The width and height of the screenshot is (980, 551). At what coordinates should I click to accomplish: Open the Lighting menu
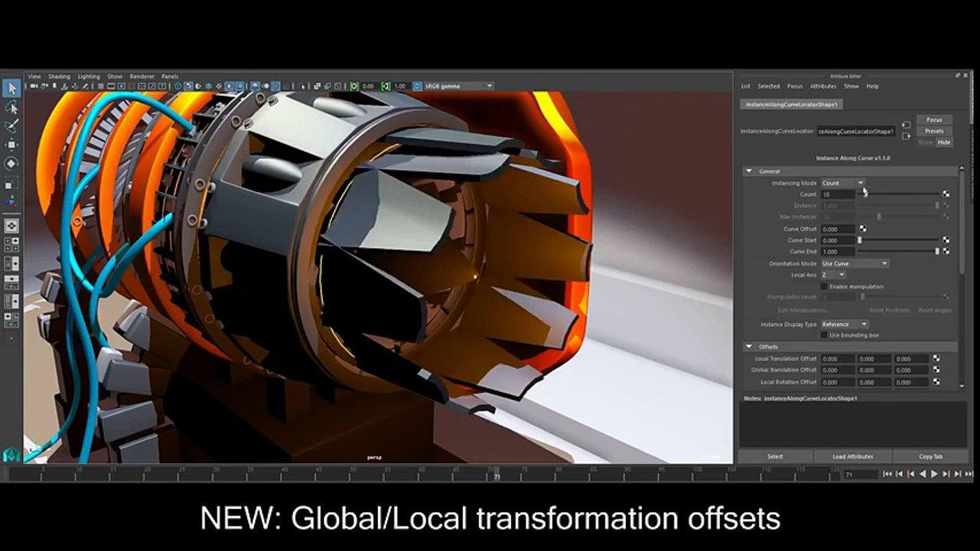(x=89, y=77)
